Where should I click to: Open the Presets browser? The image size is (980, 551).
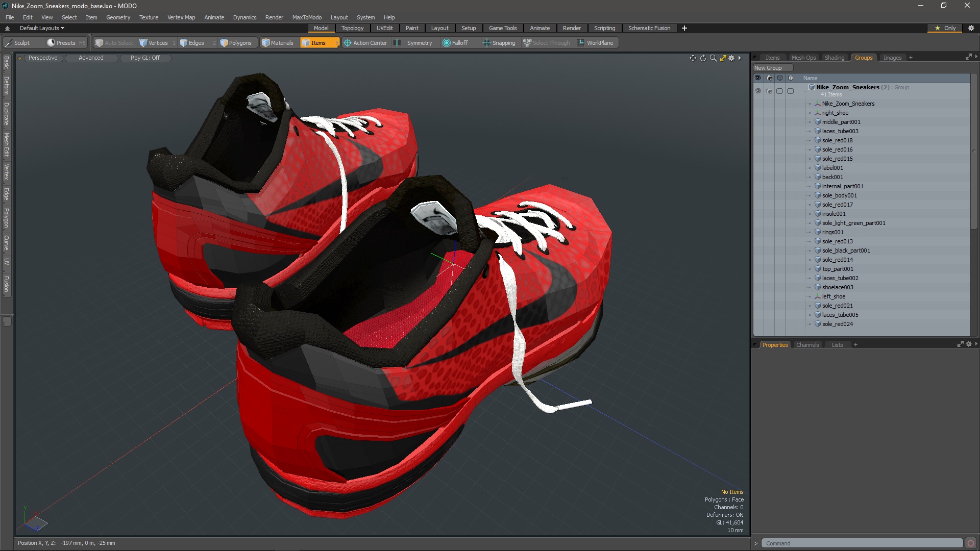[66, 43]
